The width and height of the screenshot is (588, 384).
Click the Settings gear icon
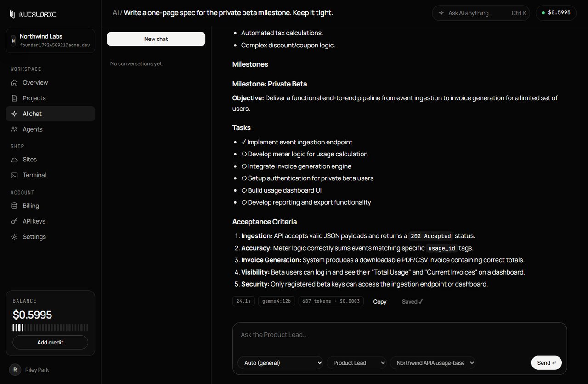point(14,237)
